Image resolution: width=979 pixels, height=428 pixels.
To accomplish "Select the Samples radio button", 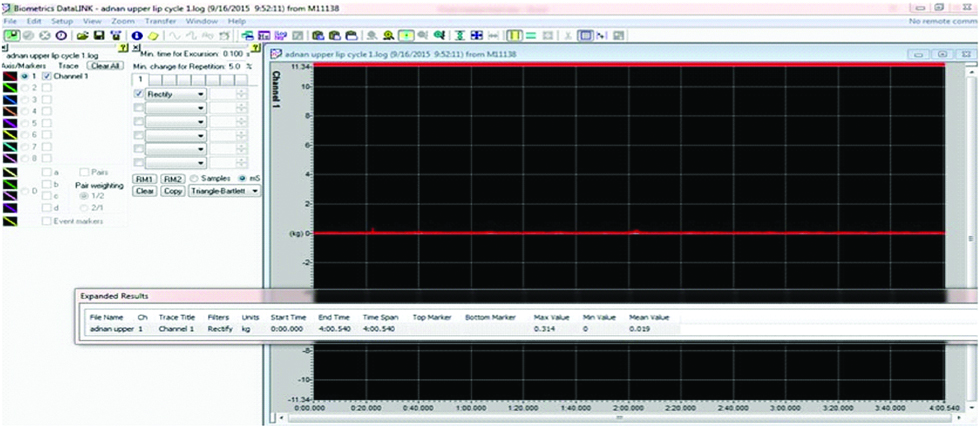I will coord(194,178).
